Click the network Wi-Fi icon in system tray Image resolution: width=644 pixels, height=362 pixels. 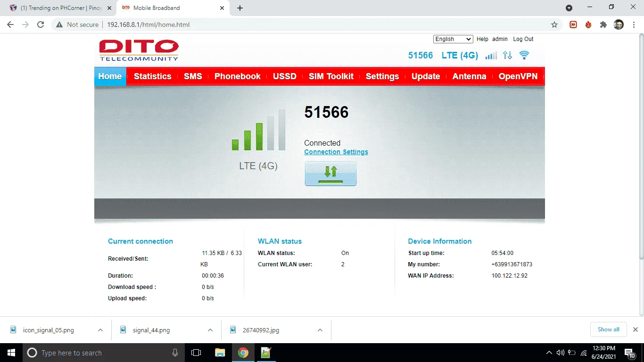pyautogui.click(x=584, y=353)
